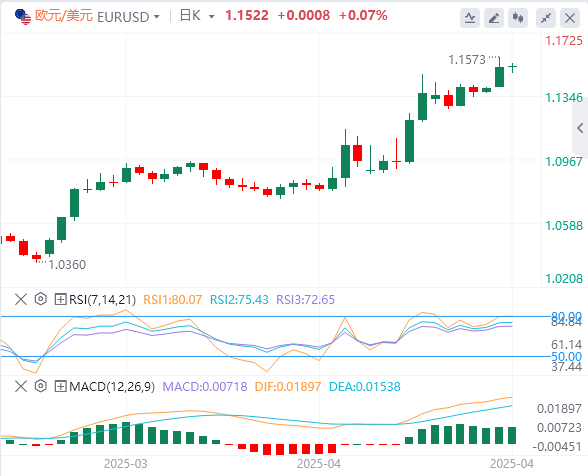Click the 1.1346 price axis label
This screenshot has width=588, height=476.
tap(564, 98)
